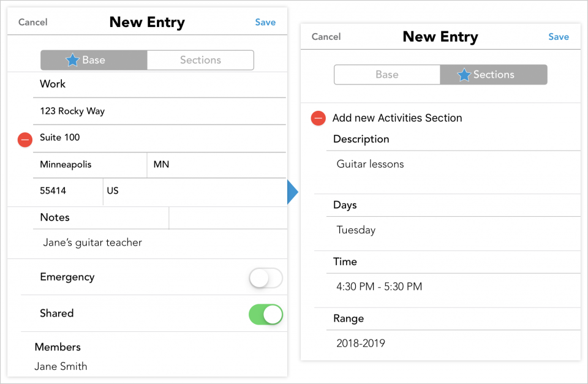Screen dimensions: 588x384
Task: Save the left New Entry form
Action: click(x=265, y=22)
